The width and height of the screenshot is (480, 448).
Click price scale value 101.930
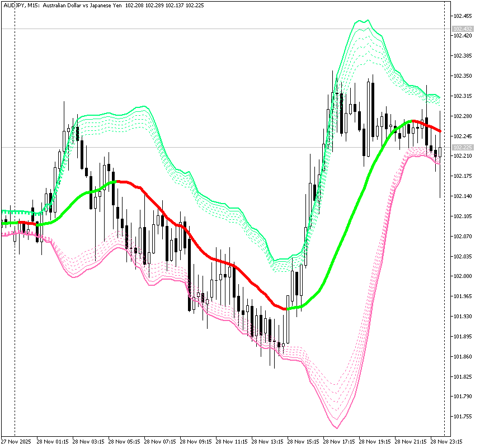pos(463,316)
